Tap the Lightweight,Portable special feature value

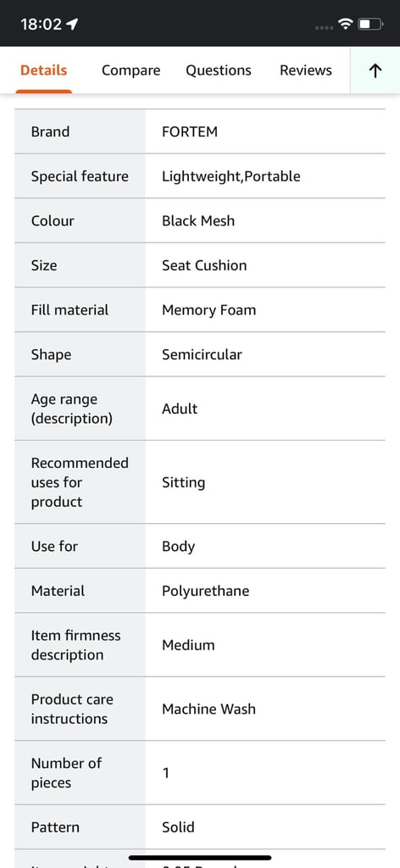click(231, 176)
